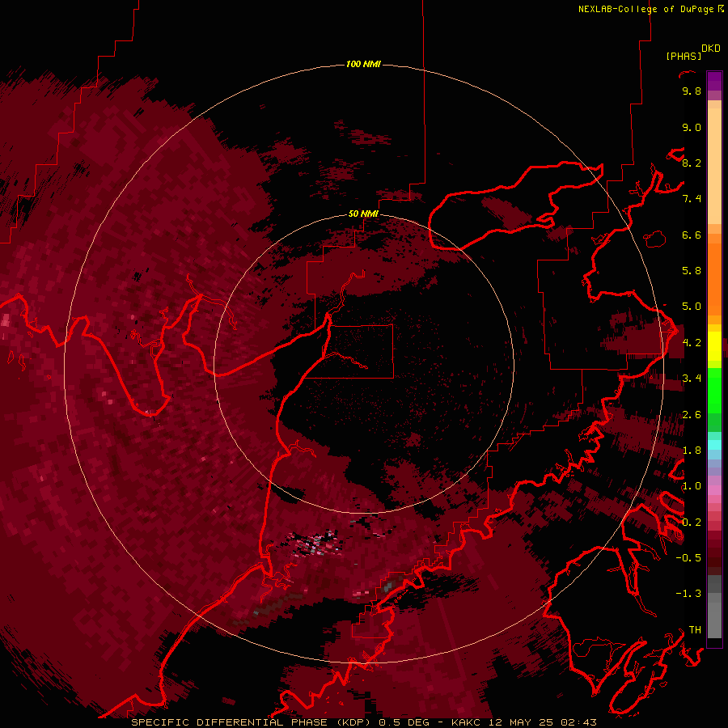Click the 4.2 scale value

692,343
